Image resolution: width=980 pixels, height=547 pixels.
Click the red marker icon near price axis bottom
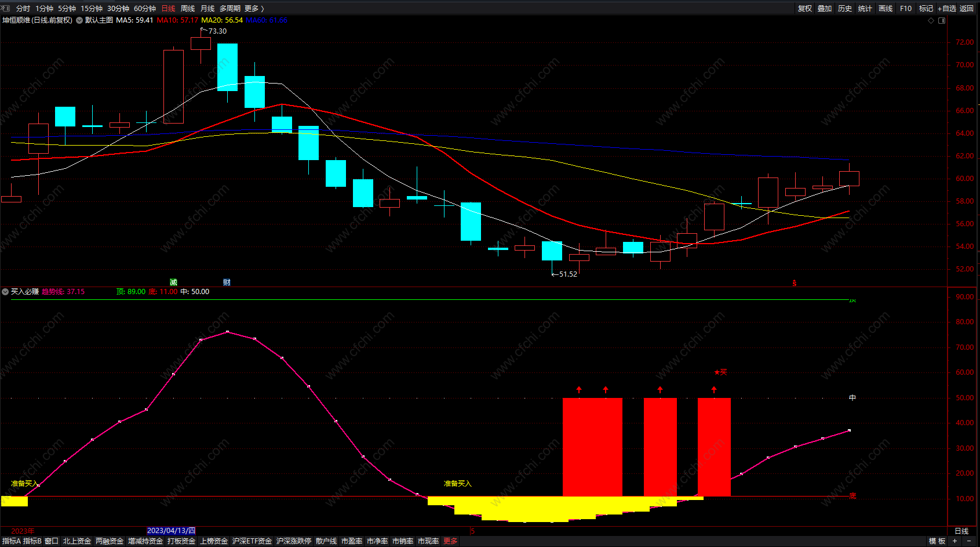pos(795,283)
